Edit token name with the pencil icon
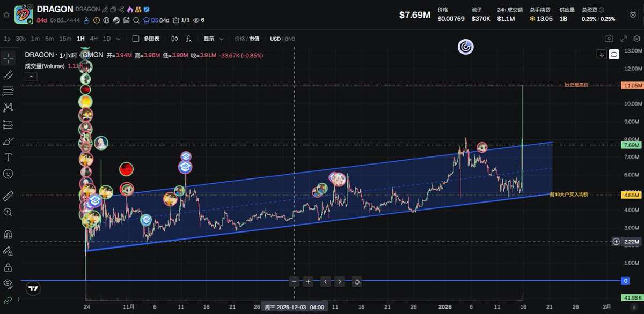644x314 pixels. (105, 10)
